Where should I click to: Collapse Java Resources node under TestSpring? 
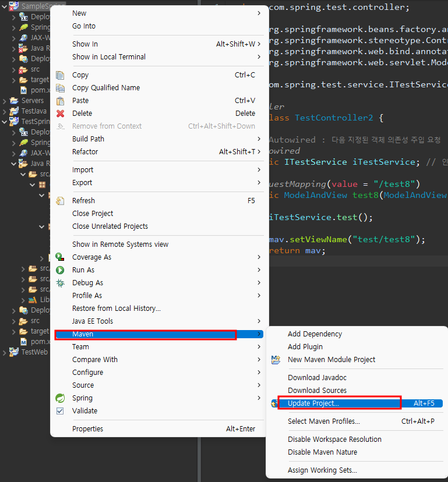pos(13,164)
